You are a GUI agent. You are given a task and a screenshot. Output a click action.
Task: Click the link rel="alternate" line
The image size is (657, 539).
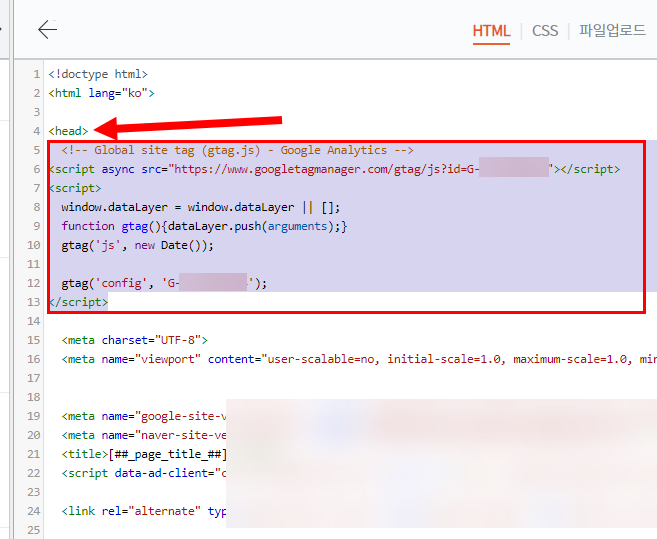tap(144, 511)
